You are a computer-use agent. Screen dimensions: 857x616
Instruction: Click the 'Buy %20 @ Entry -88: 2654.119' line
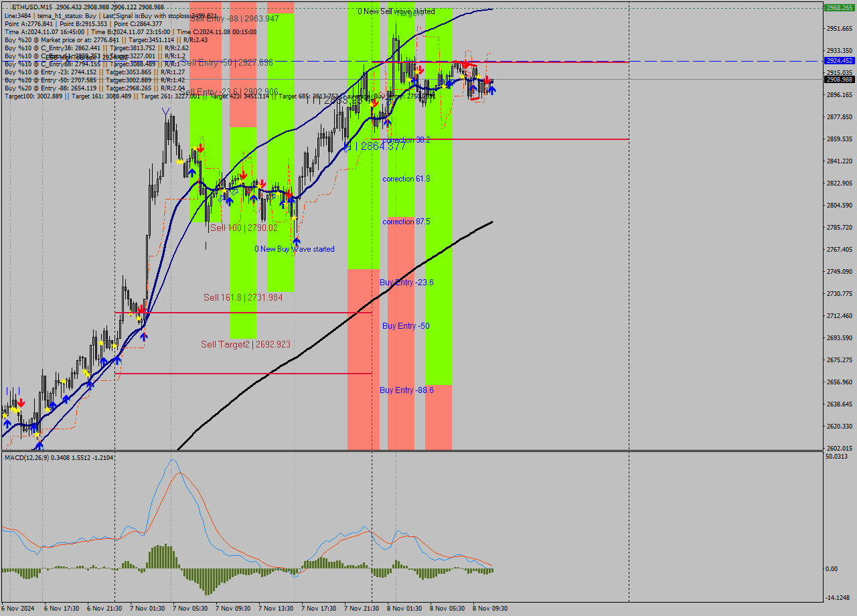tap(94, 88)
